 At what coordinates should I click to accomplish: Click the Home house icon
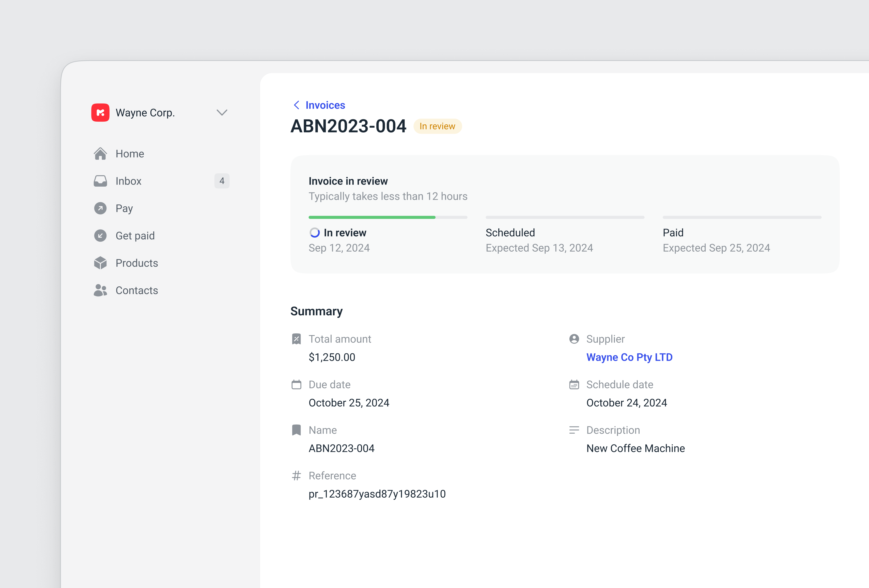(100, 154)
